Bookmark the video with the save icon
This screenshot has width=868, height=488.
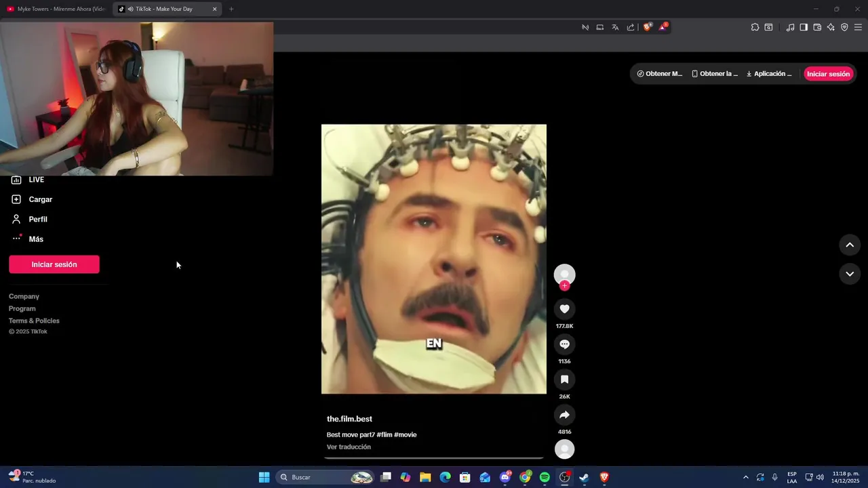coord(564,380)
